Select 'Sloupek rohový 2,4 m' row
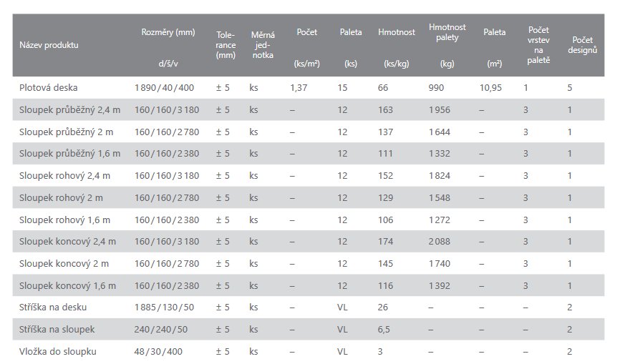620x364 pixels. [x=309, y=176]
